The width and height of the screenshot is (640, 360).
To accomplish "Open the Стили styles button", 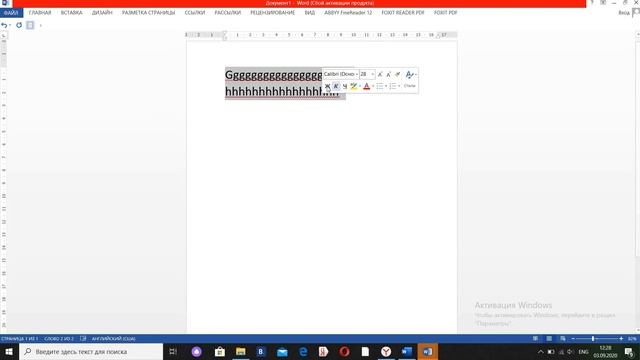I will tap(409, 86).
